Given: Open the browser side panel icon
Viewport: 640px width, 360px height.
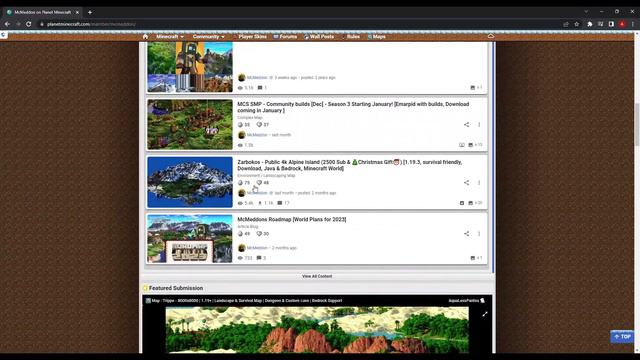Looking at the screenshot, I should pyautogui.click(x=611, y=24).
